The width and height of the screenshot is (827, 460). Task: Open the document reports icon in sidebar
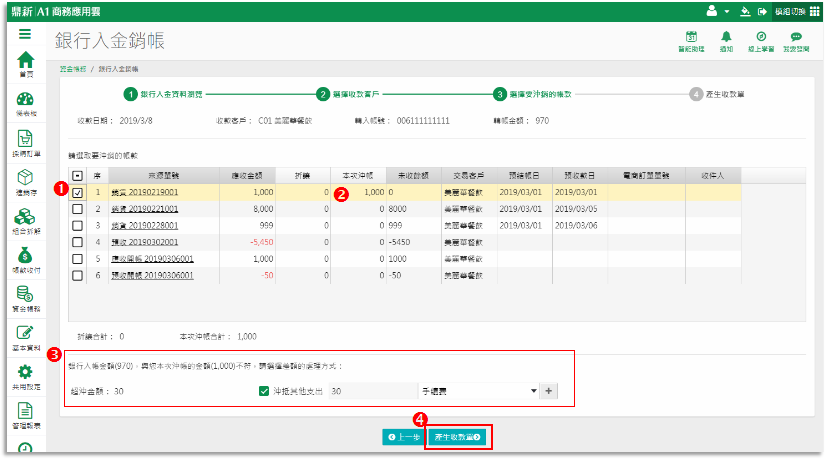click(25, 410)
